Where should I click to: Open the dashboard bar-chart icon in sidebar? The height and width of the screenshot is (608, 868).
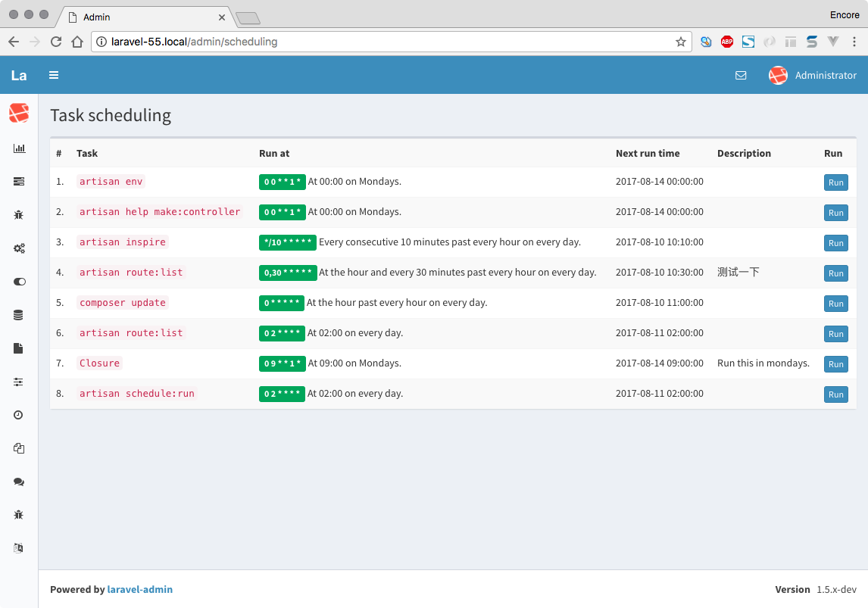click(19, 148)
